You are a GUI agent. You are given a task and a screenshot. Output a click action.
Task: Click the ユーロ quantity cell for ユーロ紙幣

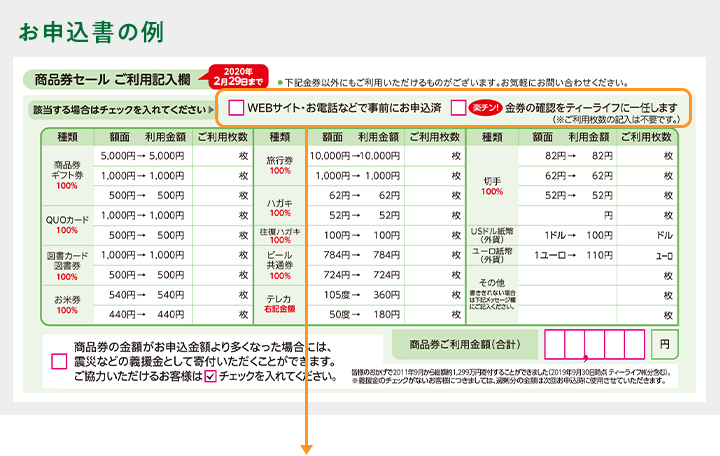[647, 255]
